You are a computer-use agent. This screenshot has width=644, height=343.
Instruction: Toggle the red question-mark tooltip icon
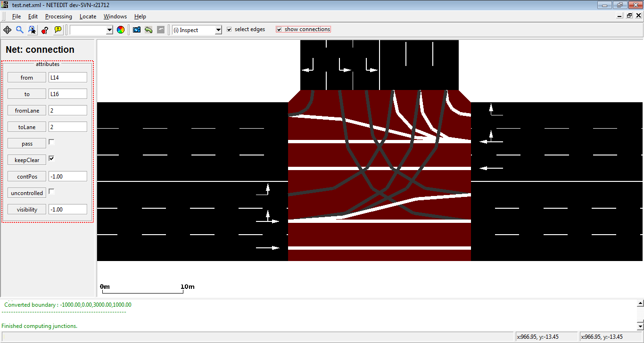click(x=45, y=30)
